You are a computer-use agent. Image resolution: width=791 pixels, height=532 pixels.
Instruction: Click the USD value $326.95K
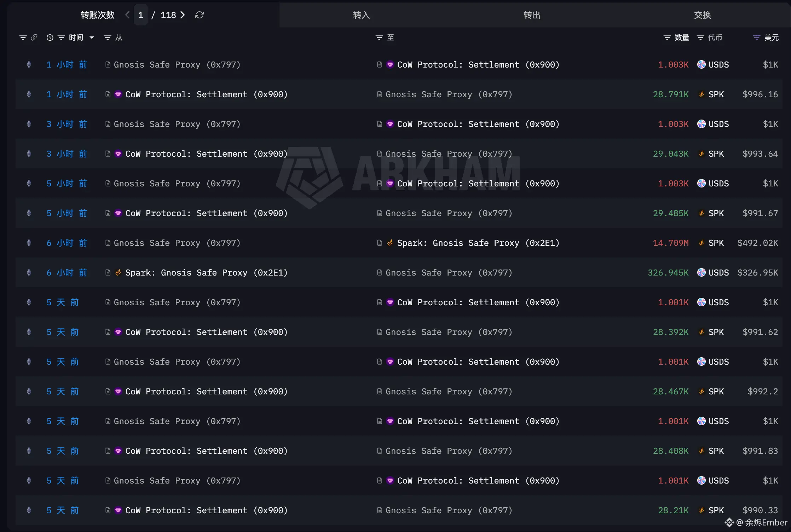pyautogui.click(x=758, y=273)
